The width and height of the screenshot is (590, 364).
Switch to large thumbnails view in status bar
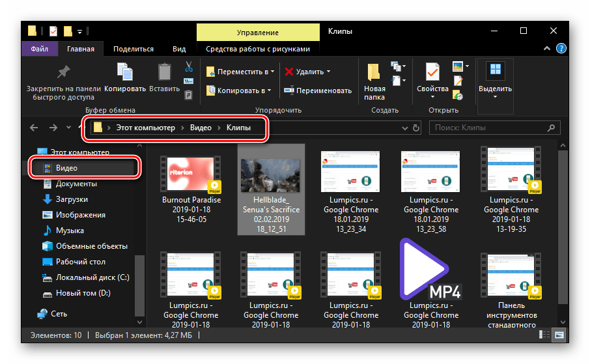tap(559, 335)
